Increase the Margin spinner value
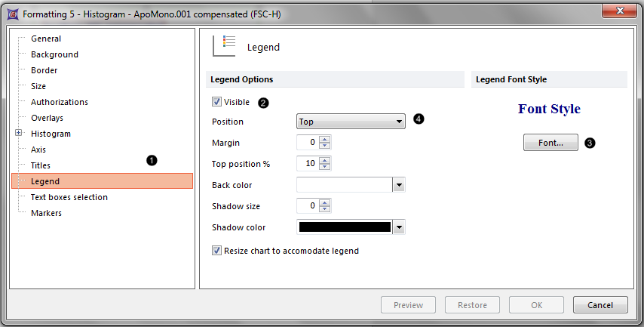Image resolution: width=644 pixels, height=327 pixels. 325,139
